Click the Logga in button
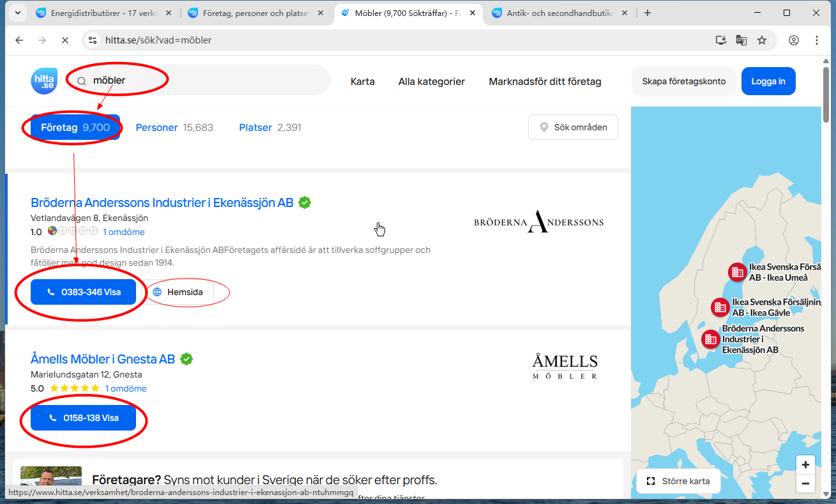The width and height of the screenshot is (836, 504). [768, 81]
